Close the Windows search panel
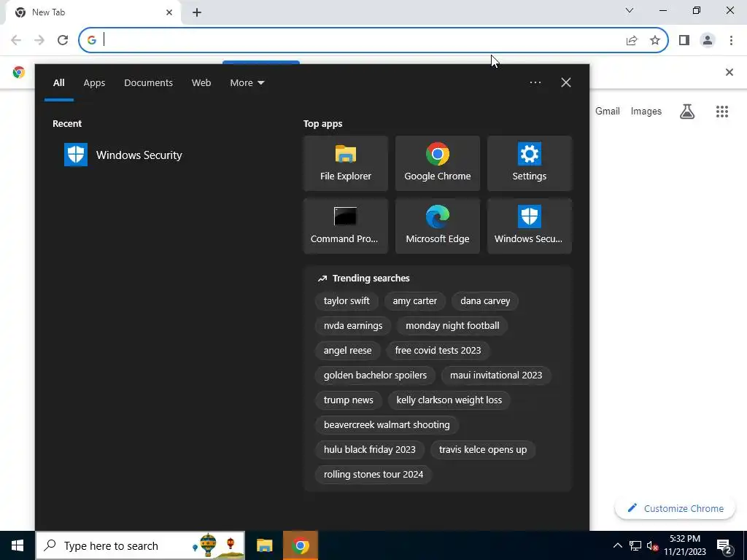 (x=566, y=82)
